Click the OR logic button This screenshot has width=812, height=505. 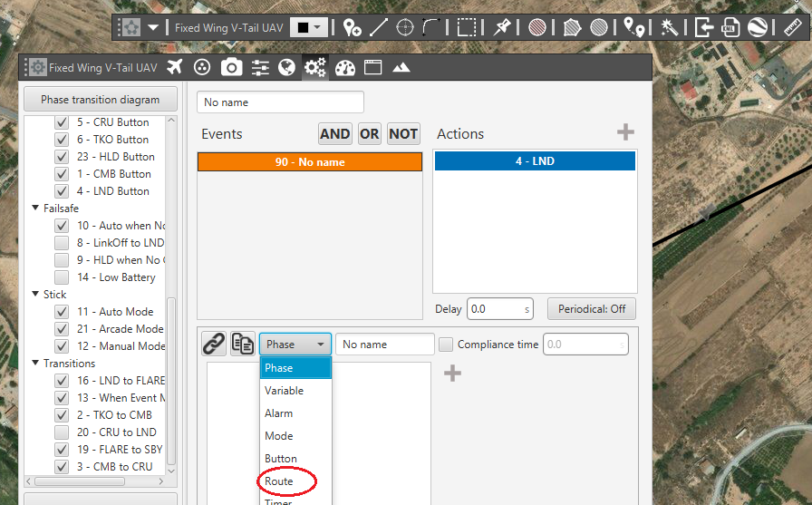click(369, 133)
